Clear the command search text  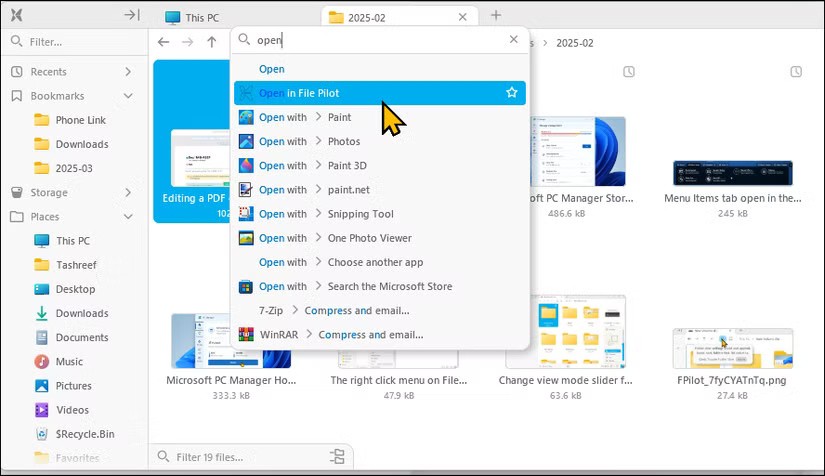click(513, 40)
